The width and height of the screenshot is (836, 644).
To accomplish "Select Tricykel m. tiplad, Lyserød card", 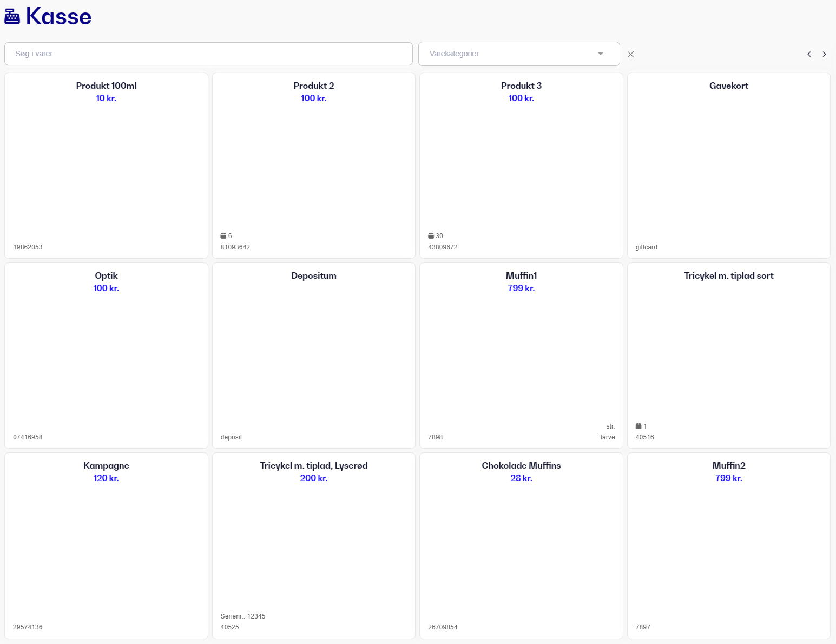I will 314,546.
